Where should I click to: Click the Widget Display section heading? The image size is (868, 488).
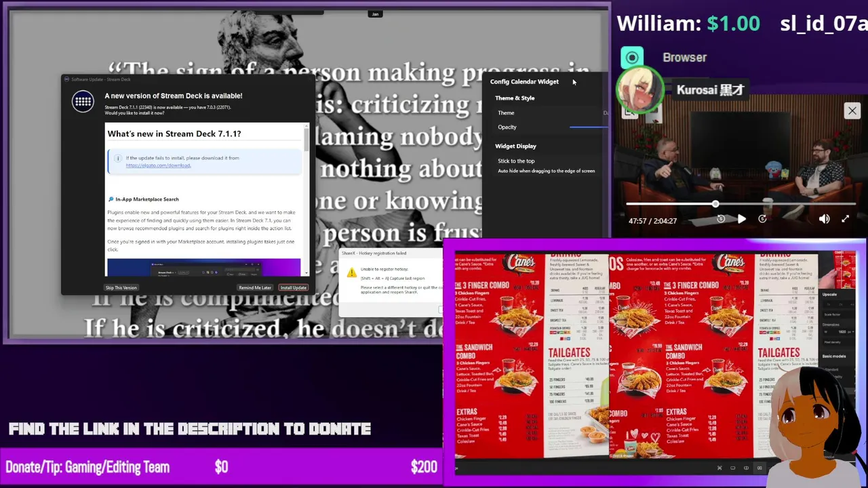[515, 146]
